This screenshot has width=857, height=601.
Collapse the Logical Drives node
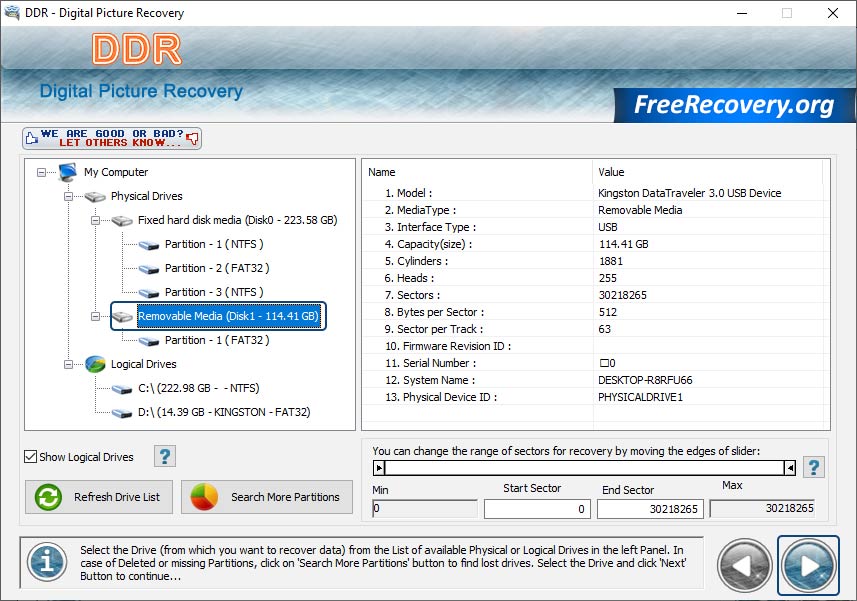pos(68,364)
